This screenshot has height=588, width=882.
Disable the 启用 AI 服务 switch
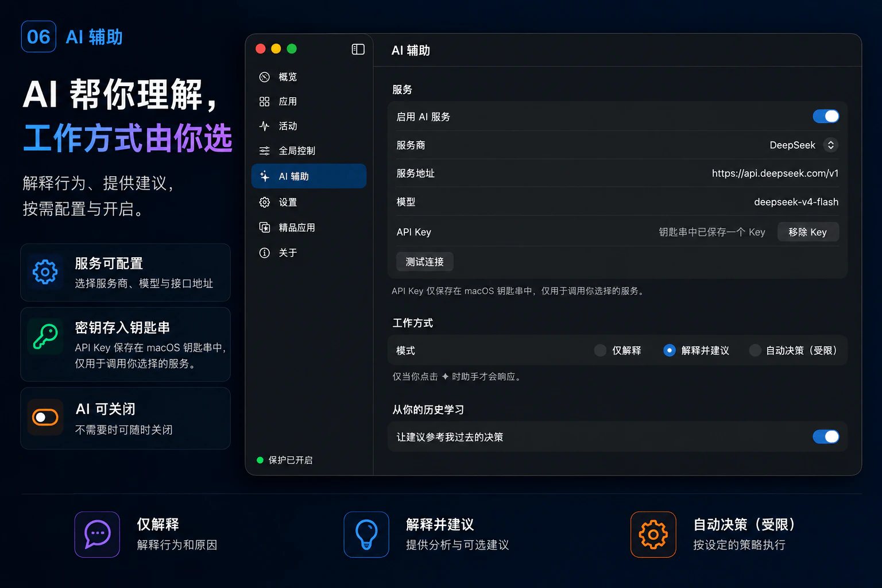click(826, 117)
